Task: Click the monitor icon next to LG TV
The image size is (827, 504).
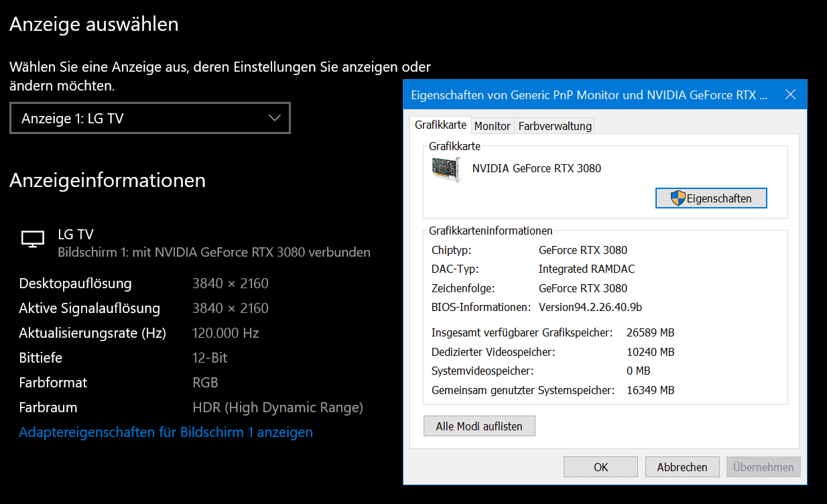Action: [33, 238]
